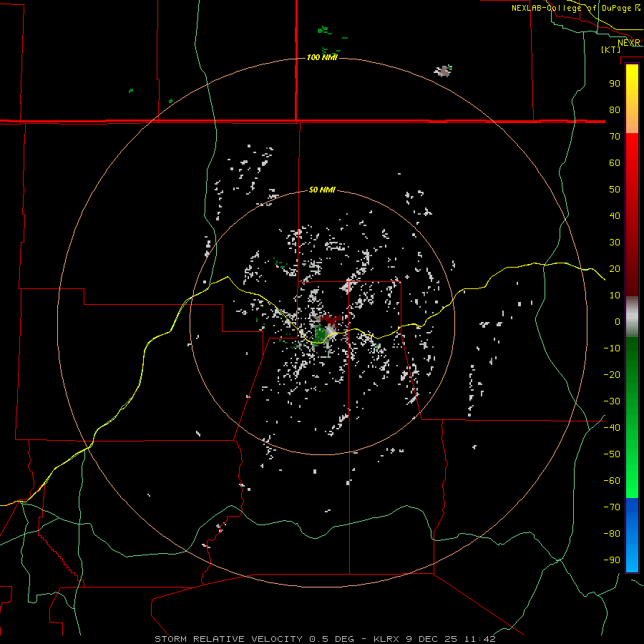Click the 10 value on velocity scale

coord(615,296)
